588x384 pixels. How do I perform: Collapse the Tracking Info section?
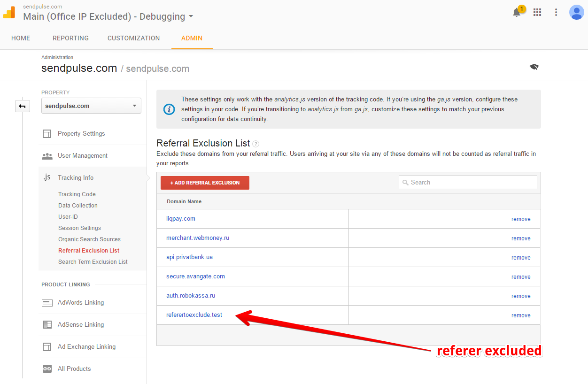(76, 178)
